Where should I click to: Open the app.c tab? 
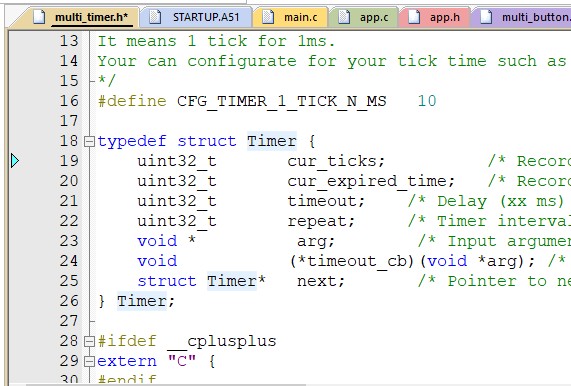coord(363,17)
